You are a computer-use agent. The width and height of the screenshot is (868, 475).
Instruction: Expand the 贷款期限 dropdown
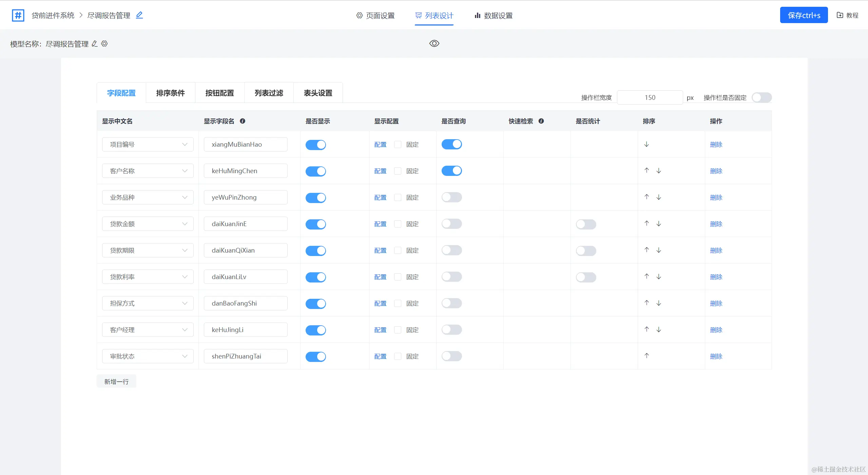pos(148,250)
